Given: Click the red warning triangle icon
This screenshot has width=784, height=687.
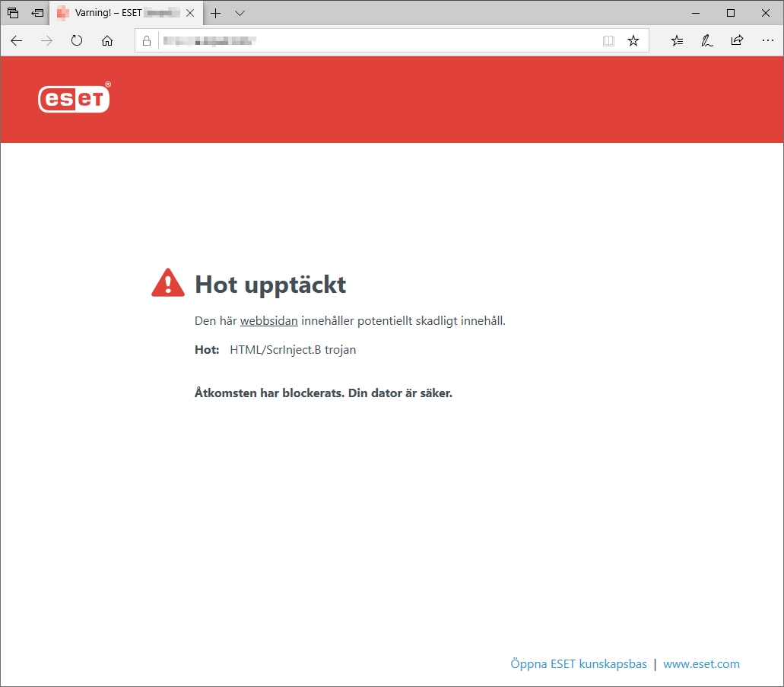Looking at the screenshot, I should click(x=167, y=281).
